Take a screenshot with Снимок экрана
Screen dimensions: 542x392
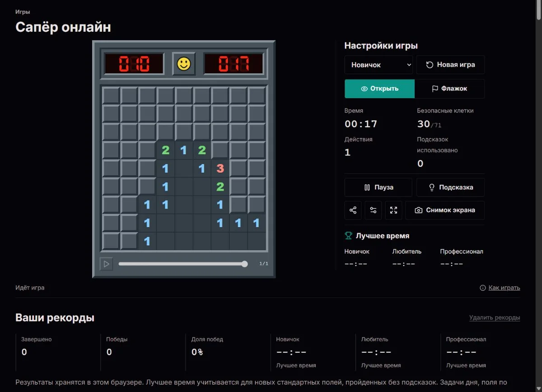coord(445,210)
